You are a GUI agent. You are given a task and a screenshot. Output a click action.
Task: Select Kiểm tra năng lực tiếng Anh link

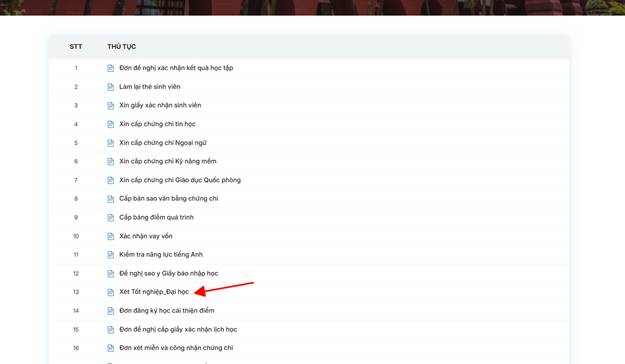tap(161, 254)
